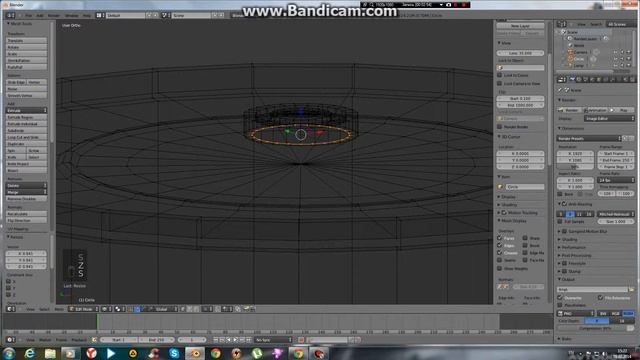The image size is (640, 360).
Task: Open Render menu in top header
Action: (54, 16)
